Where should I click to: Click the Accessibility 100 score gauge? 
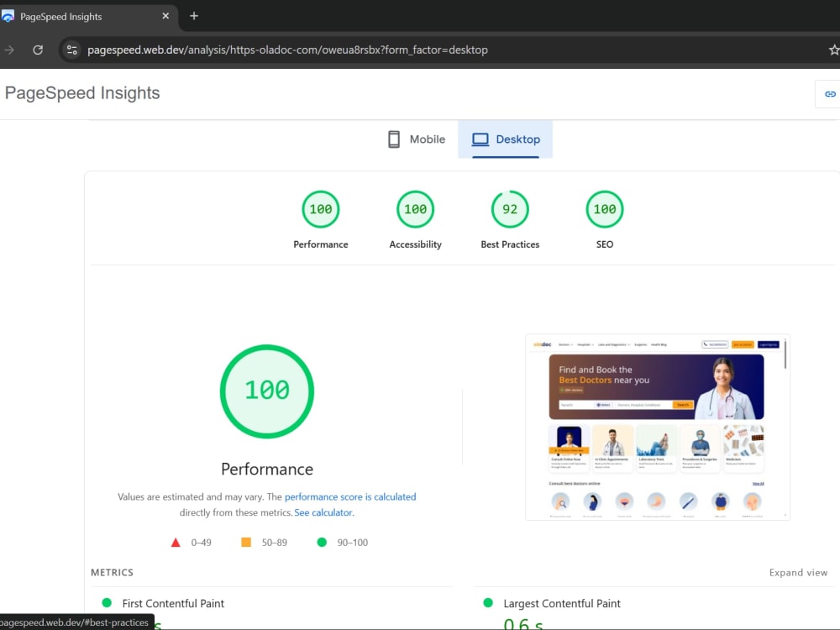pos(415,209)
